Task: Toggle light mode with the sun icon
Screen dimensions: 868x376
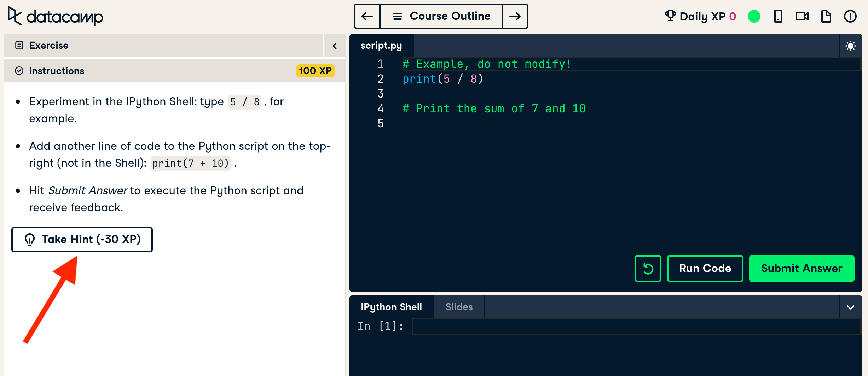Action: click(850, 46)
